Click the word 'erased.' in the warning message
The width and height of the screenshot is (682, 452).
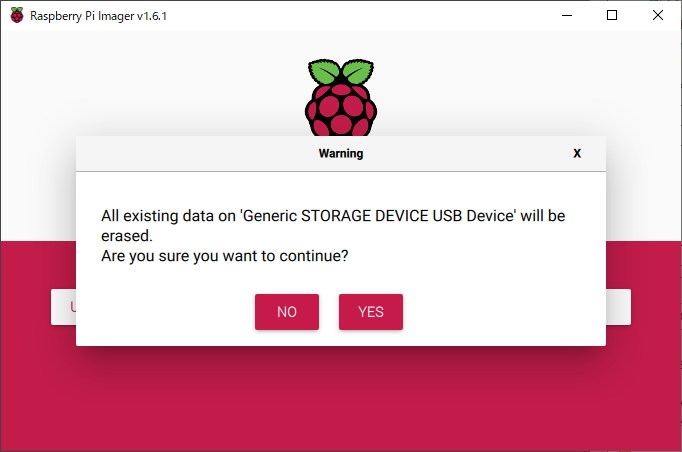[x=127, y=236]
